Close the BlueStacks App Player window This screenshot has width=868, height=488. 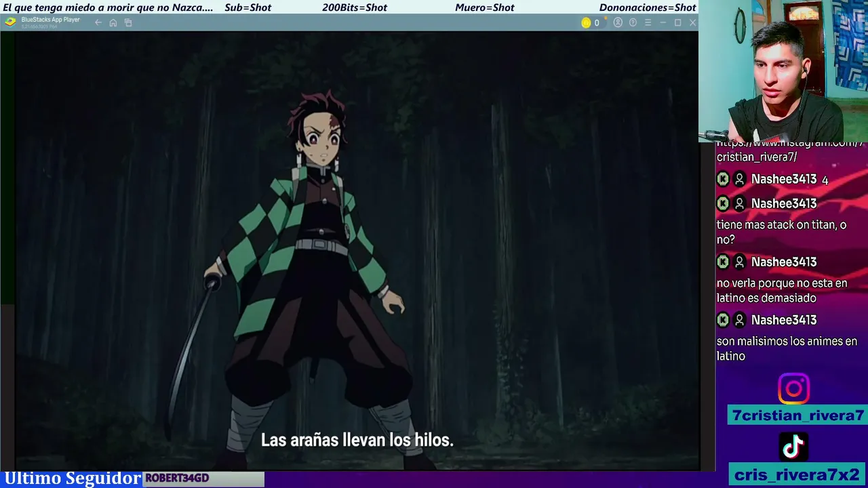(692, 22)
